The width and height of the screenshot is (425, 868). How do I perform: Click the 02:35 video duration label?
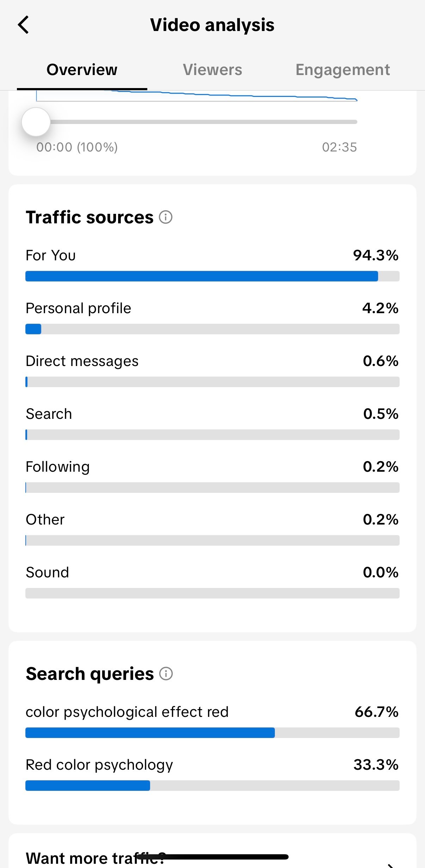[339, 147]
